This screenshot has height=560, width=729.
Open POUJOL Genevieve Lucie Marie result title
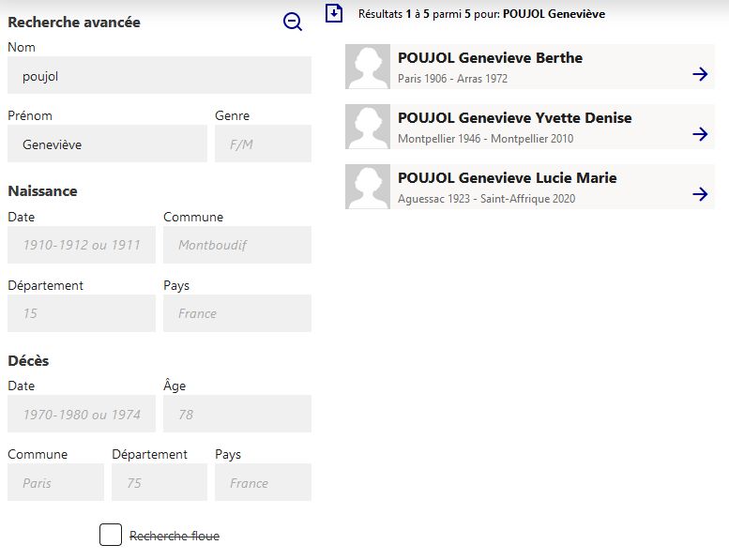click(508, 177)
